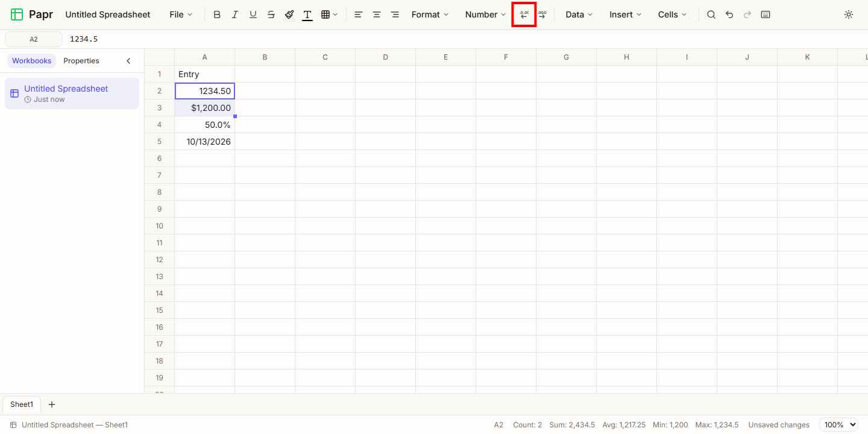Open the Cells menu
Viewport: 868px width, 434px height.
[x=672, y=14]
